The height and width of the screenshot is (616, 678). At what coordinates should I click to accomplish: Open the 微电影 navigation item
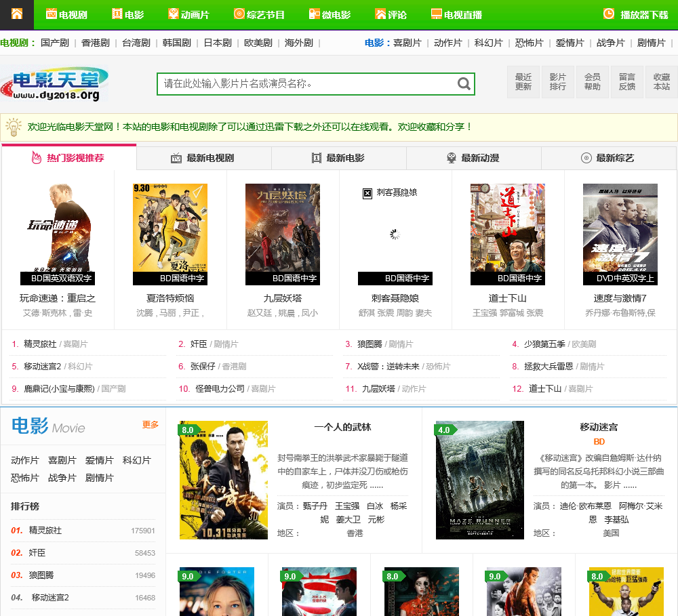(330, 15)
